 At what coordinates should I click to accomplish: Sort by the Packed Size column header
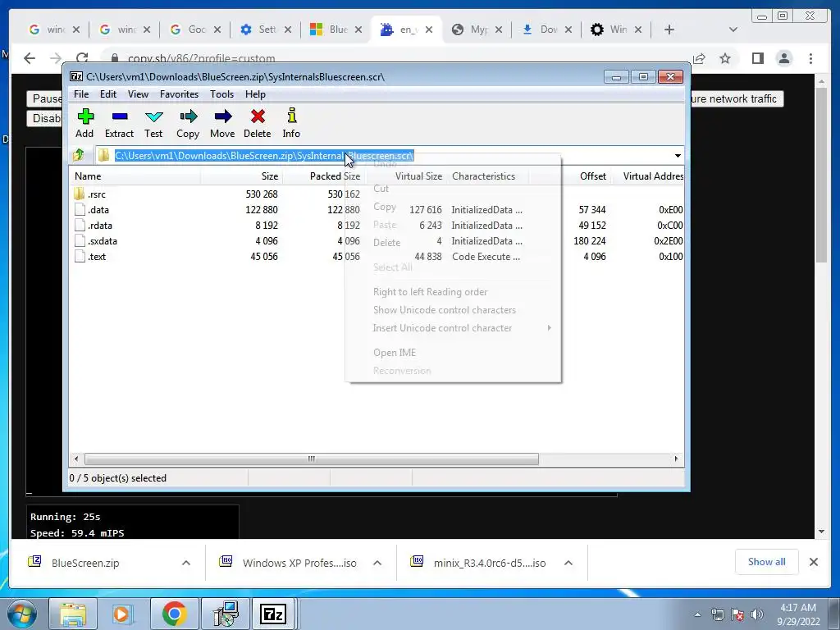[x=323, y=176]
